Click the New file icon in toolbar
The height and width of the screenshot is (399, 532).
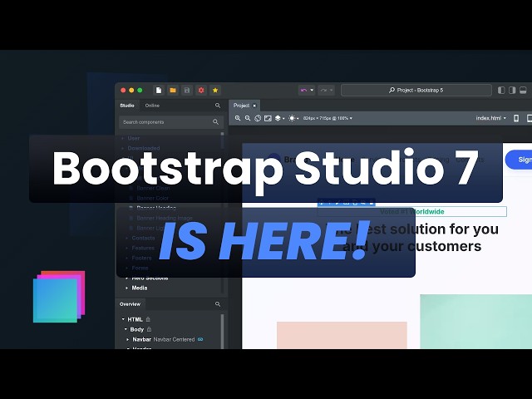click(x=159, y=91)
